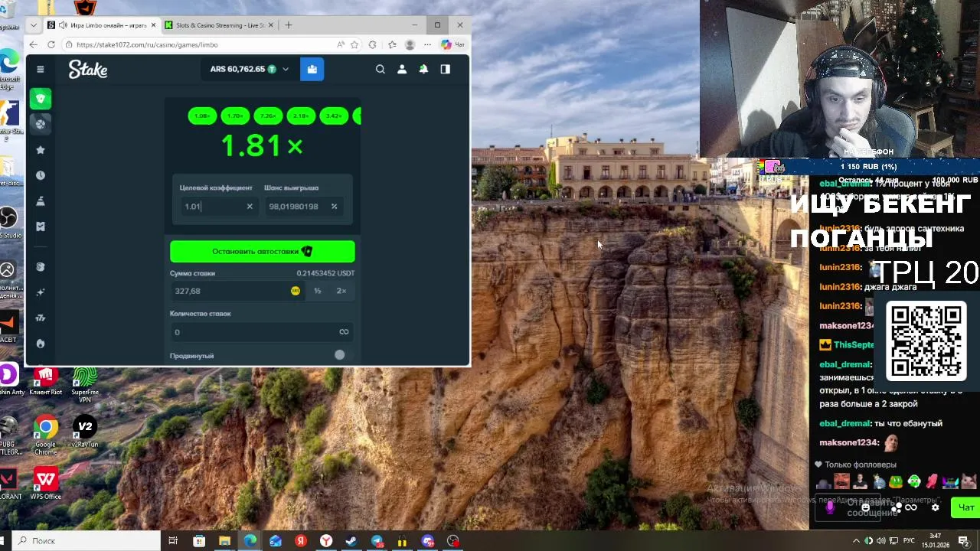
Task: Open Edge extensions puzzle icon
Action: click(373, 44)
